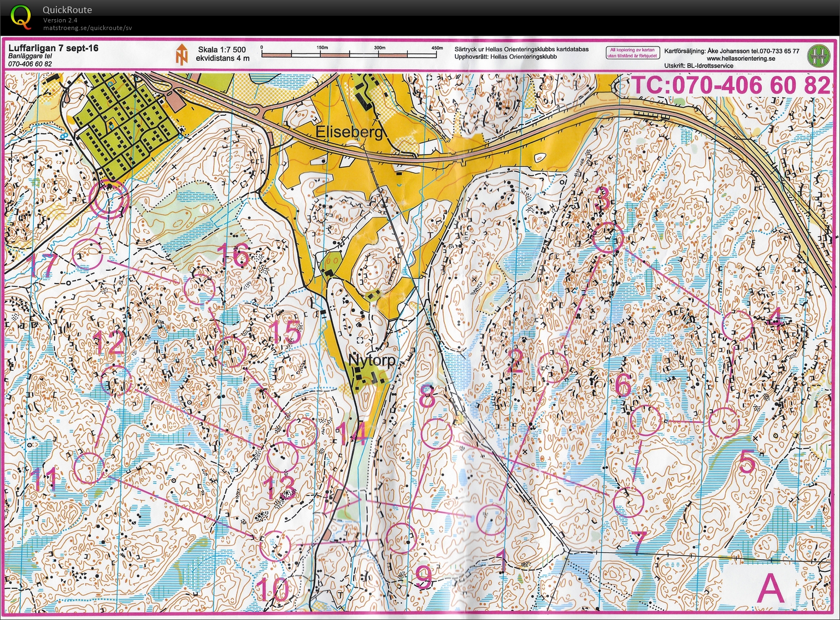Click the 'Version 2.4' label
Screen dimensions: 840x620
[x=61, y=20]
